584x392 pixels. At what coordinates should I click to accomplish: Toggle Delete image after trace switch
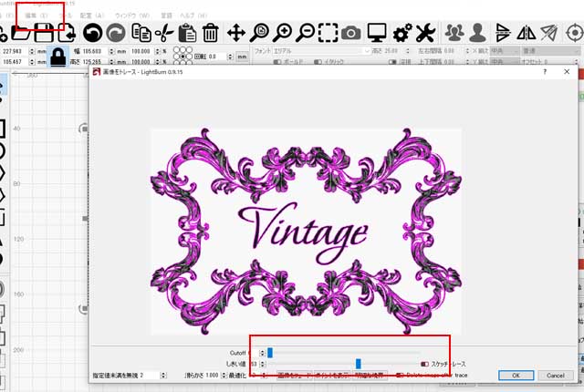pyautogui.click(x=400, y=375)
